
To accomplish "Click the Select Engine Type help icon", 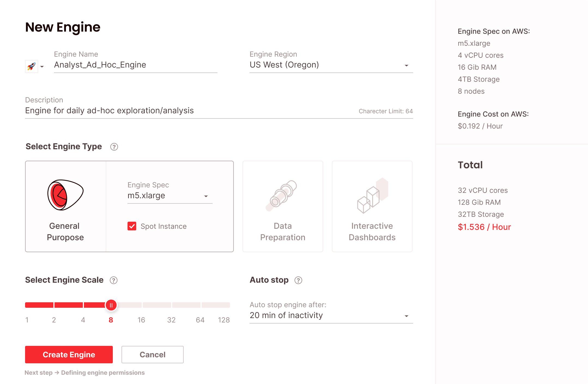I will pos(114,147).
